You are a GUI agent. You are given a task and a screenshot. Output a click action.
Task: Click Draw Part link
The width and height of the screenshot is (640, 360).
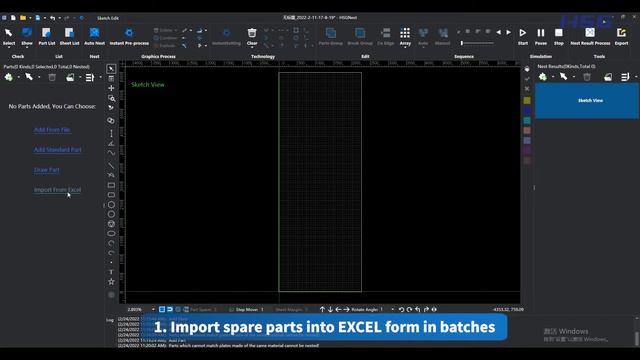[x=47, y=170]
